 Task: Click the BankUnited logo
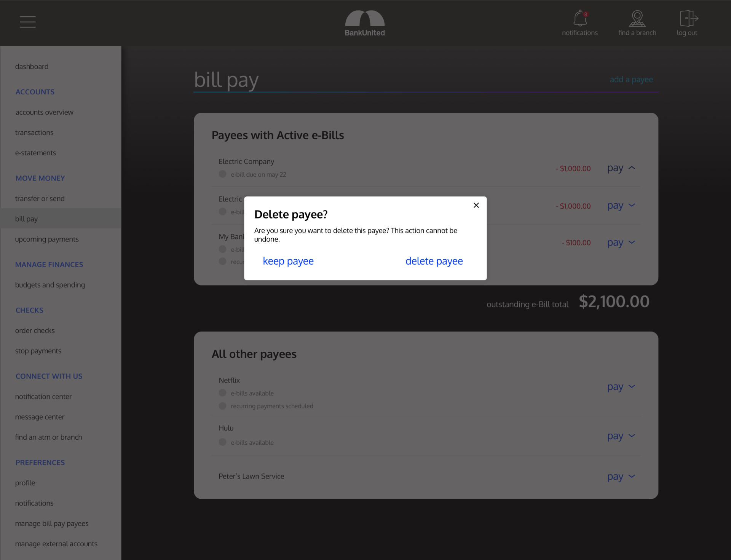365,23
